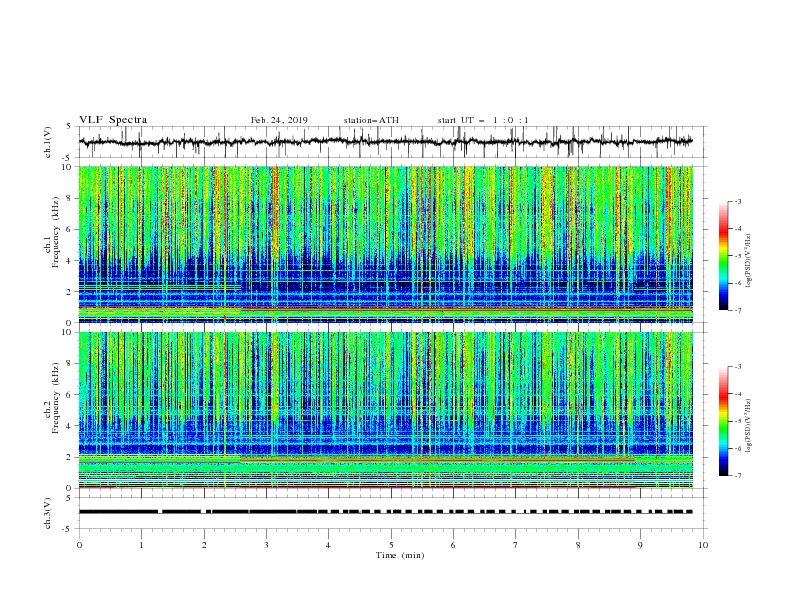
Task: Click the ch.1 spectrogram panel
Action: 386,244
